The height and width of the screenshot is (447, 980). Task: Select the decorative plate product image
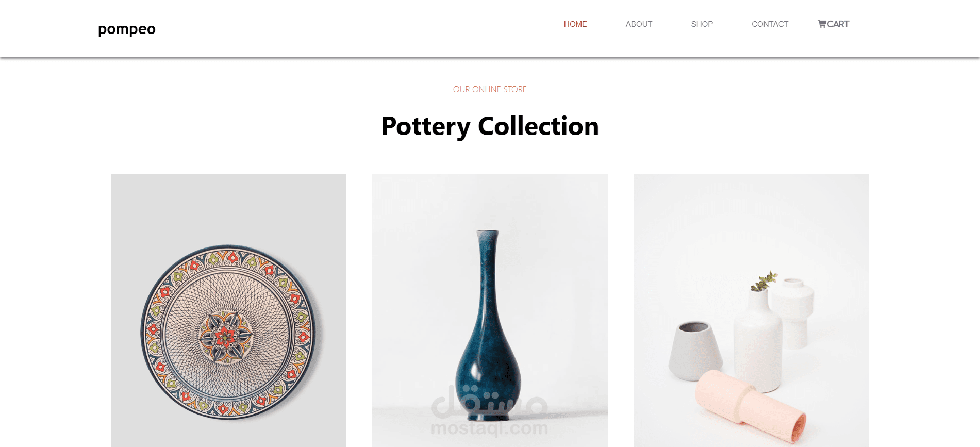click(228, 310)
